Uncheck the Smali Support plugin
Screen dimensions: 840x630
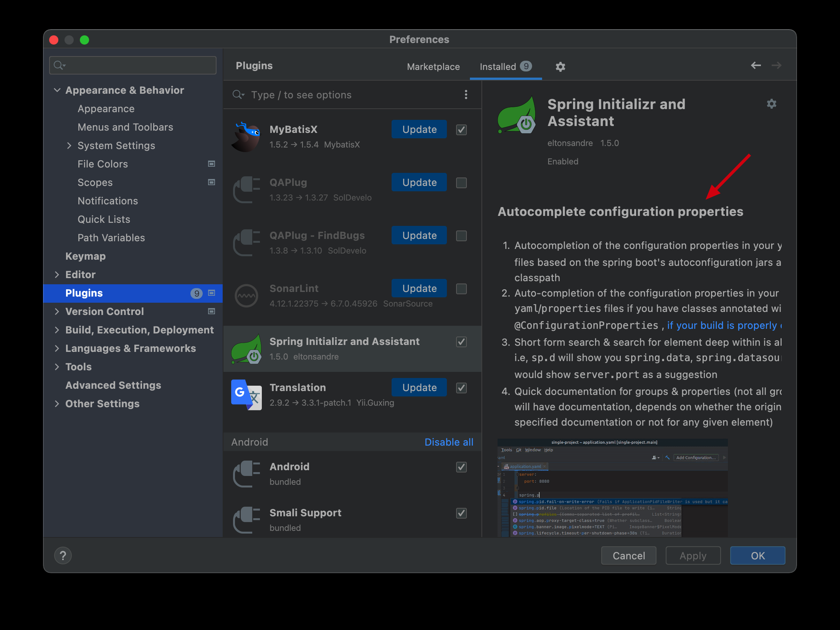point(461,513)
